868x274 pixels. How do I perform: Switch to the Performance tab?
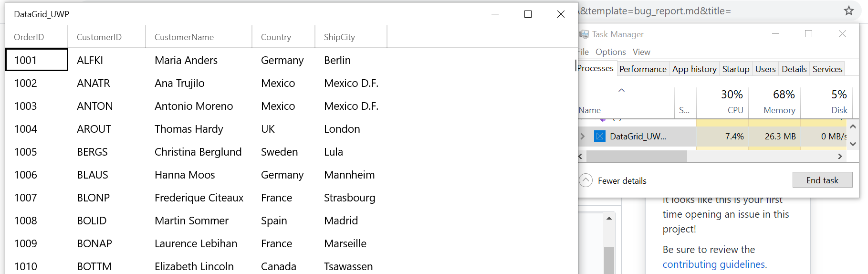coord(643,69)
